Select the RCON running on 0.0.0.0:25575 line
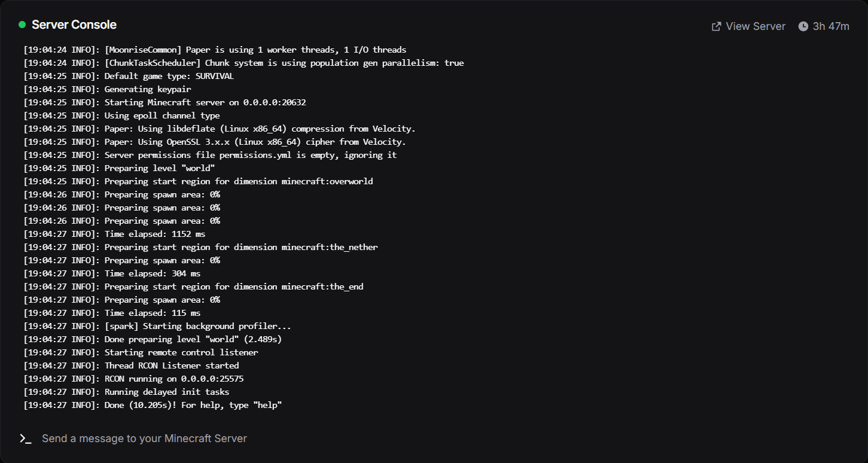The height and width of the screenshot is (463, 868). (x=133, y=379)
